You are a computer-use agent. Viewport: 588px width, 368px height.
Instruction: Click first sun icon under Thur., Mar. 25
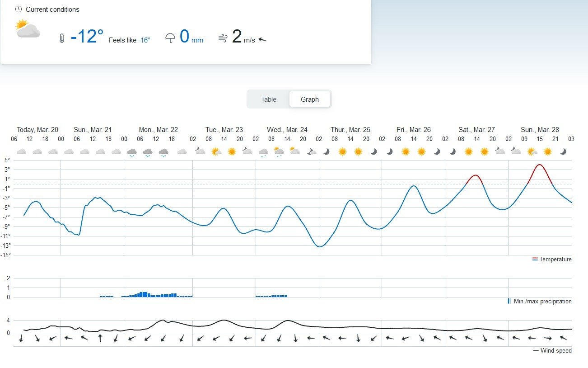click(x=342, y=152)
